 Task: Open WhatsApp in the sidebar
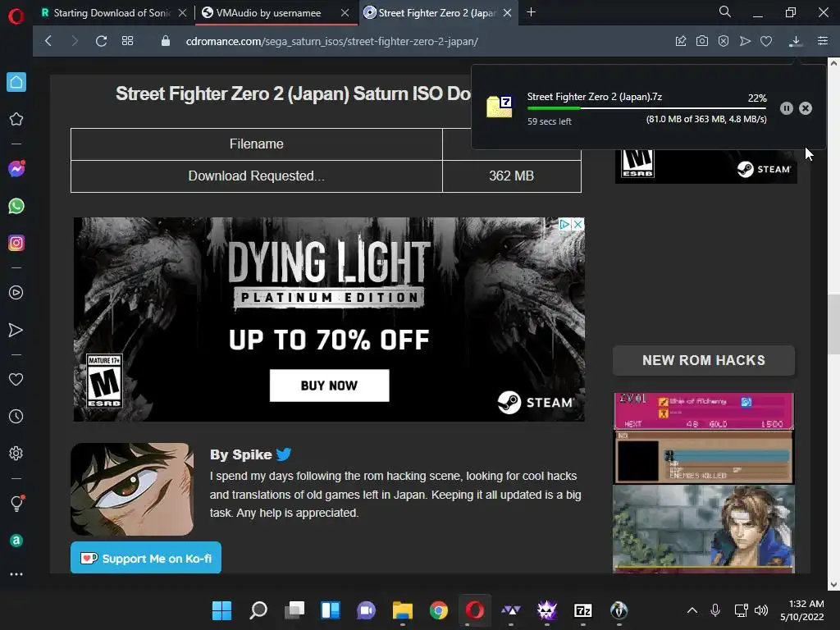pos(16,206)
